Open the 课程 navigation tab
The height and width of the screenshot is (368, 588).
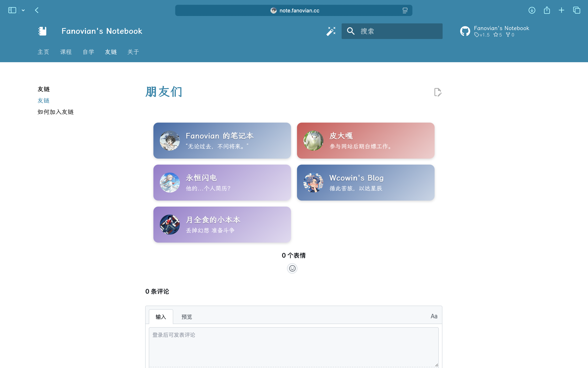(x=66, y=52)
